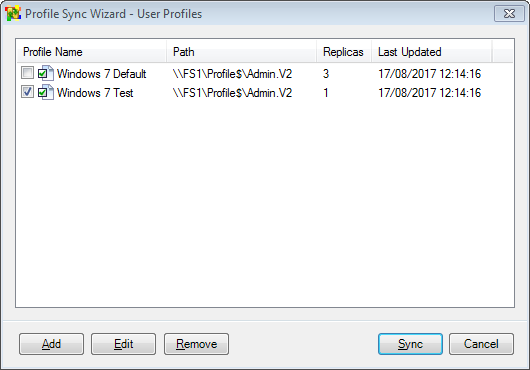Select the Windows 7 Test profile name
This screenshot has height=370, width=530.
coord(95,93)
